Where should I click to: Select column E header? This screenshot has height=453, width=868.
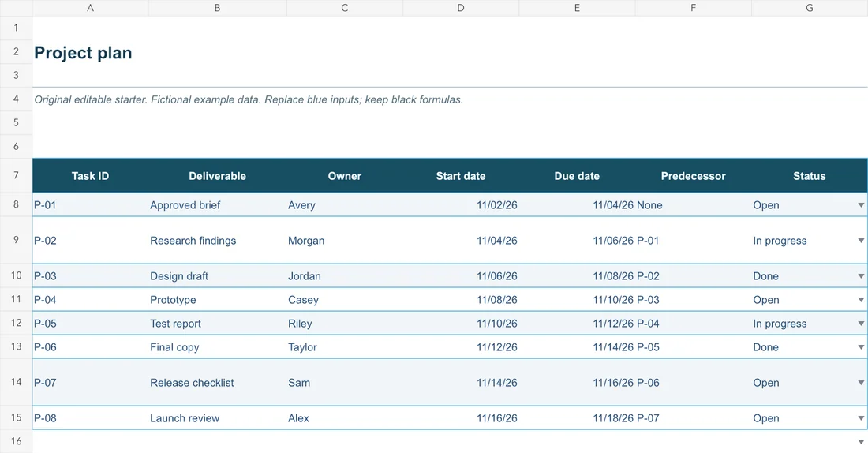[578, 8]
